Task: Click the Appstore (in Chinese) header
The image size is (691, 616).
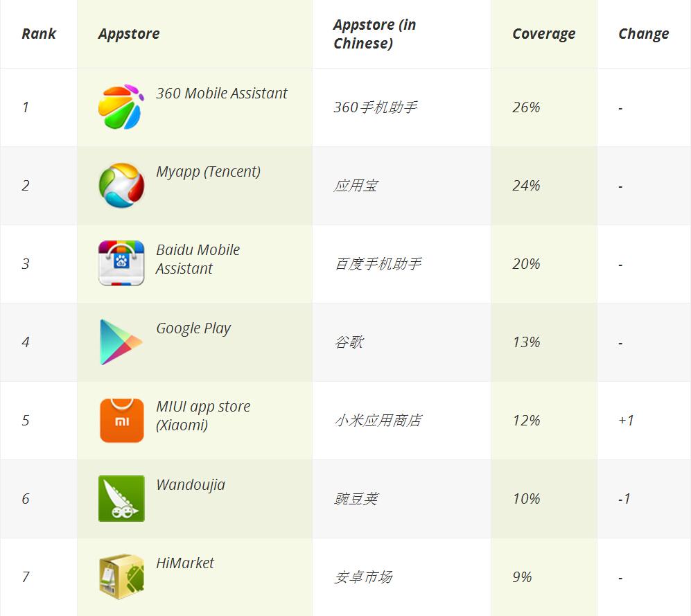Action: tap(374, 34)
